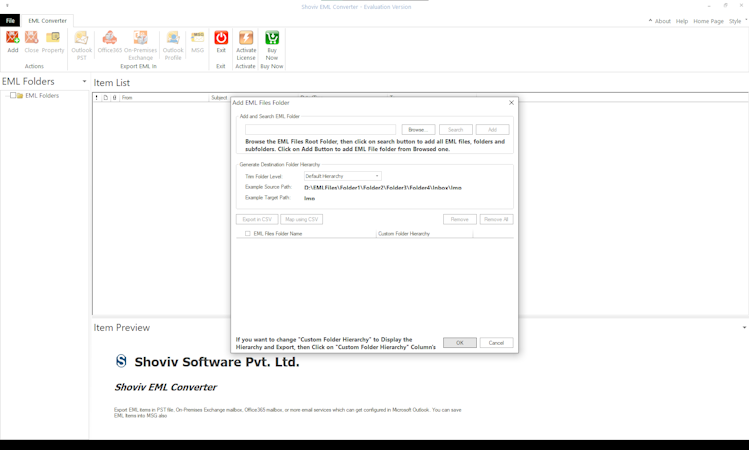Click the Add button in dialog
Screen dimensions: 749x450
(x=492, y=129)
